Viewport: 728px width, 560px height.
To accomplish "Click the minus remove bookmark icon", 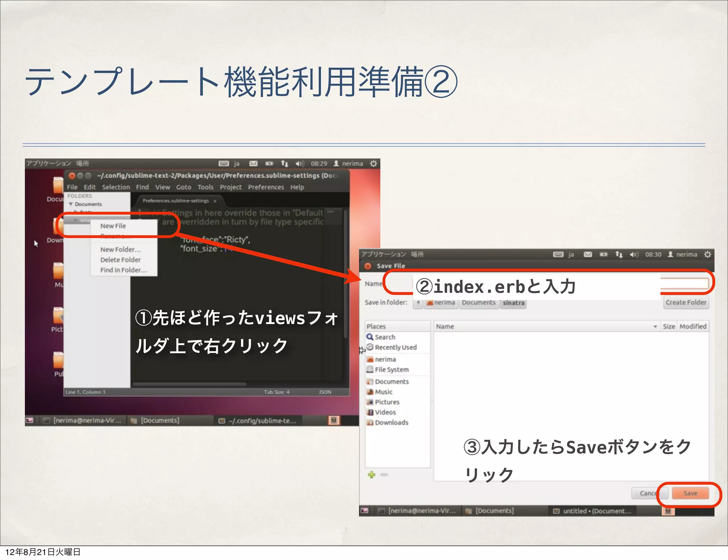I will coord(384,475).
